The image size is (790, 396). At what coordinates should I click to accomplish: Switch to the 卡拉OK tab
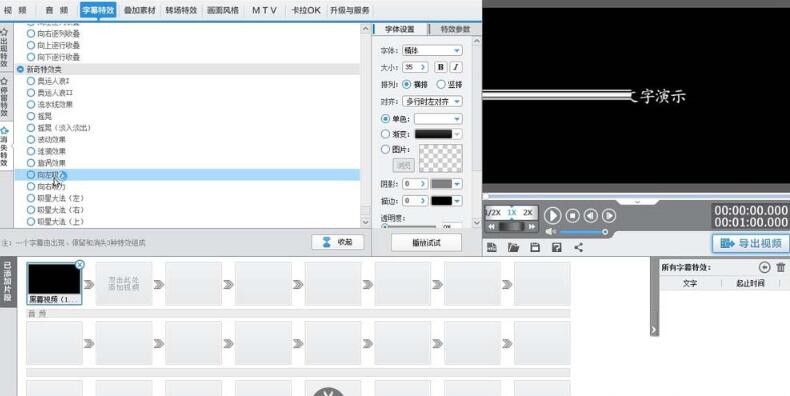306,10
